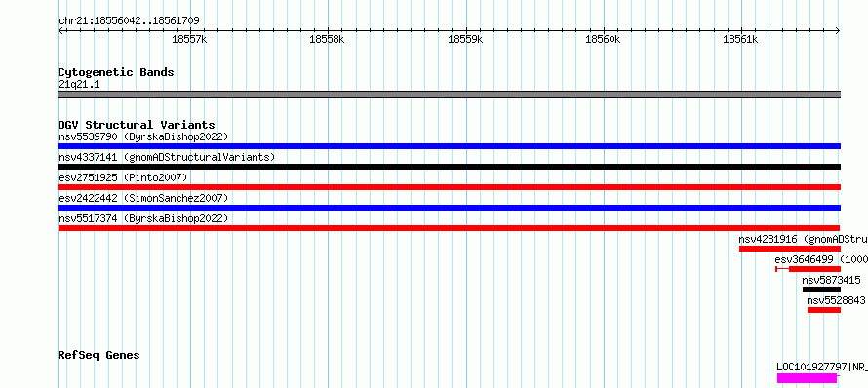Select the magenta LOC101927797 gene glyph
868x388 pixels.
pyautogui.click(x=808, y=378)
